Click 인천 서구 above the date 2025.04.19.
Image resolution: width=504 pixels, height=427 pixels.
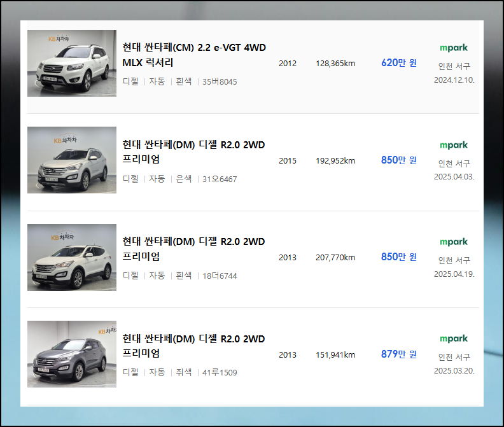(x=454, y=260)
